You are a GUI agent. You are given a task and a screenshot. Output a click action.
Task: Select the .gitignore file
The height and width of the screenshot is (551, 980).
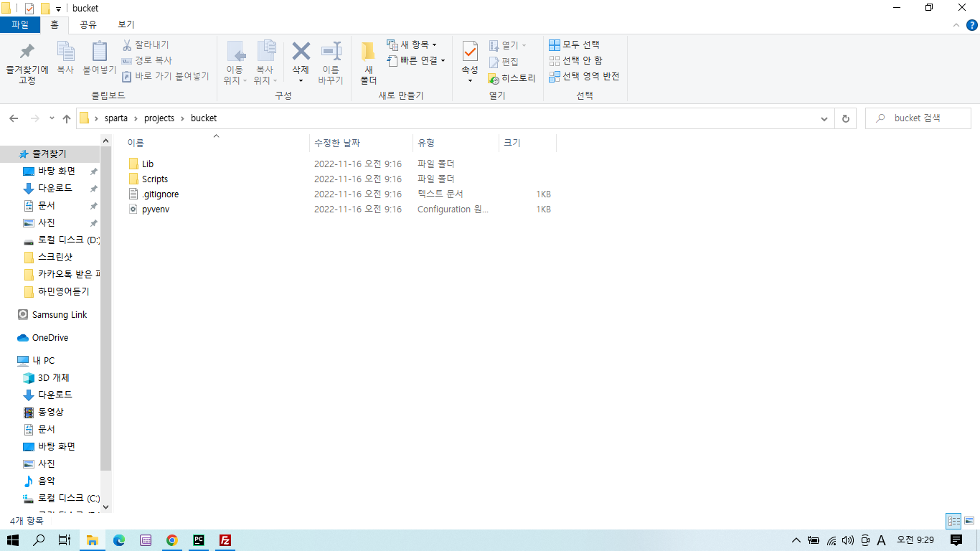(x=154, y=194)
